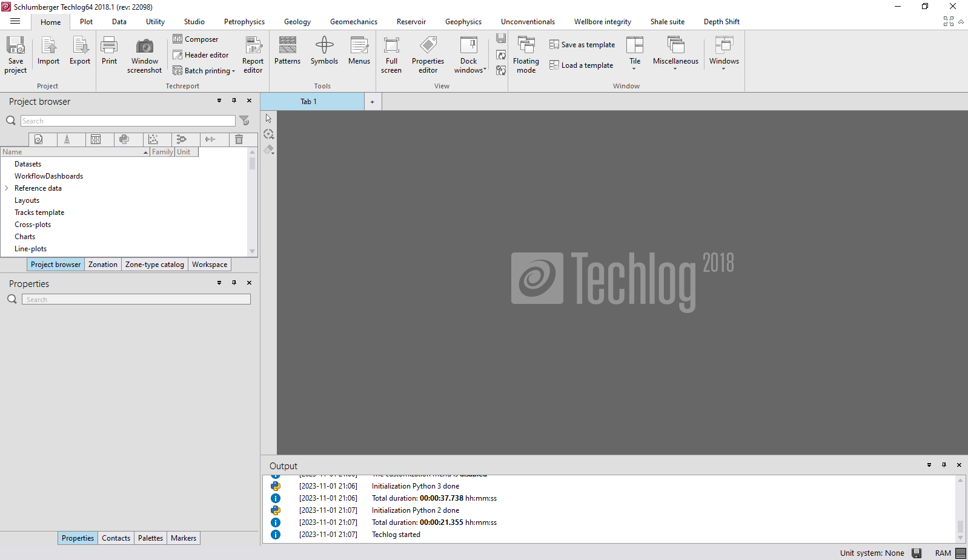Open the Import tool
The height and width of the screenshot is (560, 968).
coord(48,51)
